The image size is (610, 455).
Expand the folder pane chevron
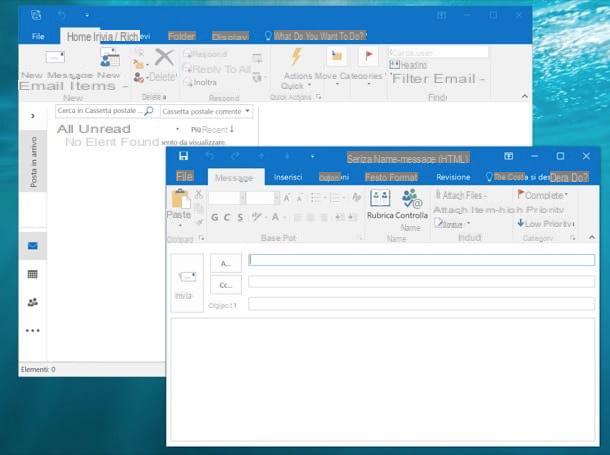click(x=33, y=116)
